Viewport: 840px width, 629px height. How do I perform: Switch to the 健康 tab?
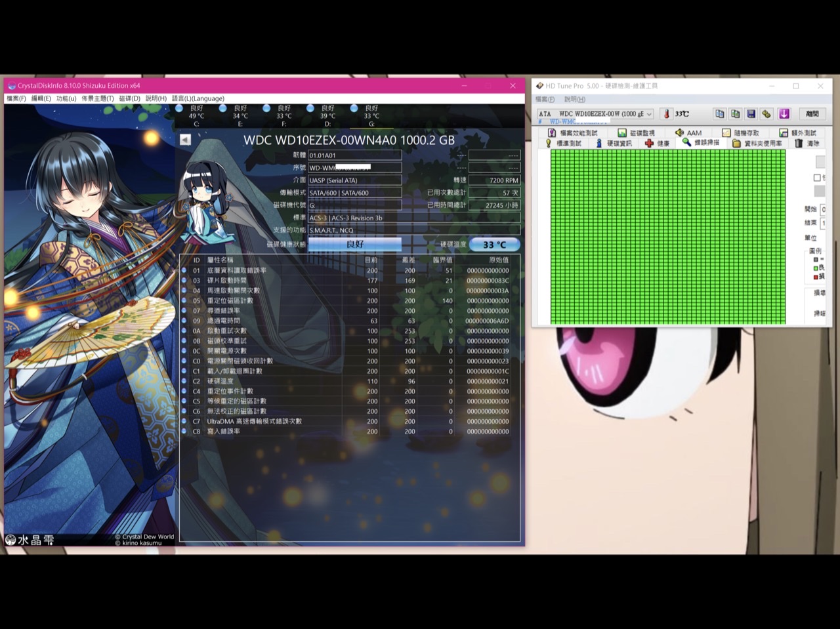coord(658,143)
